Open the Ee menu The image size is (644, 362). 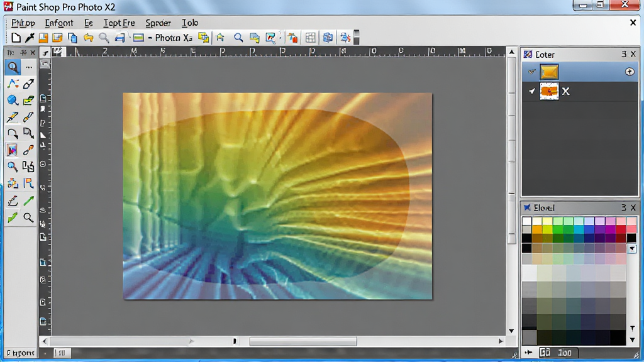(88, 23)
